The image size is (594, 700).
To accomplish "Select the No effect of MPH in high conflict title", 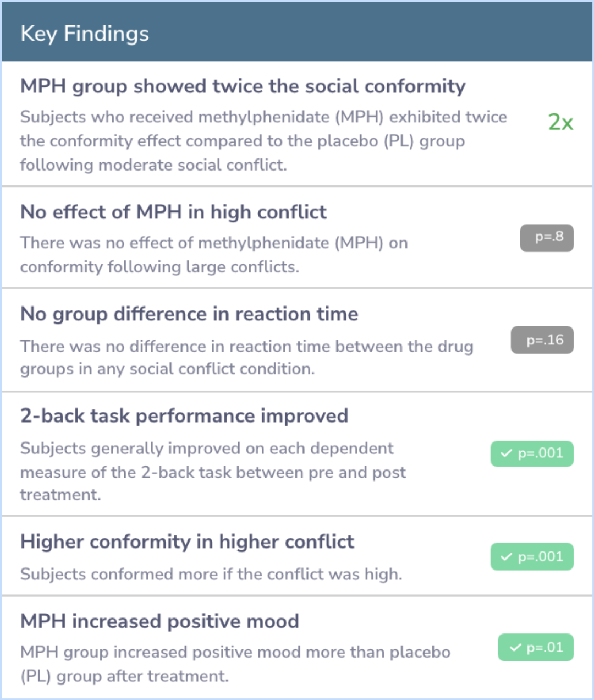I will 173,212.
